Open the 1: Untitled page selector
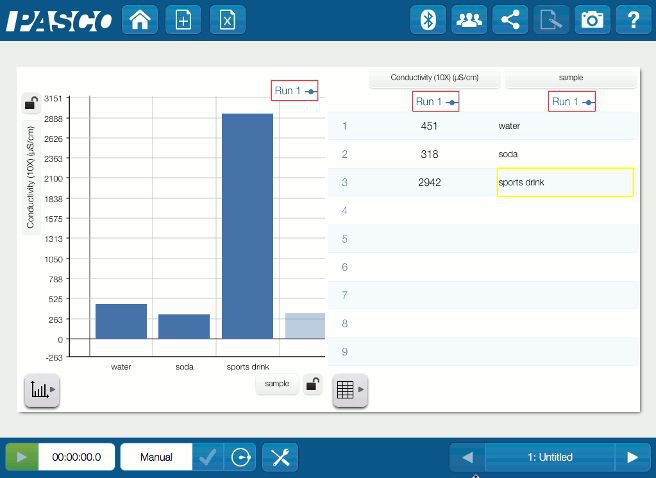Viewport: 656px width, 478px height. pos(550,457)
